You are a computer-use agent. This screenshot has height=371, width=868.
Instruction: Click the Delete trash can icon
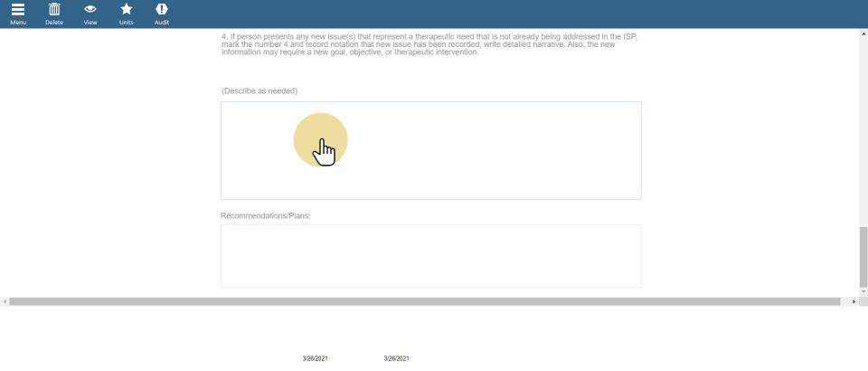tap(54, 9)
